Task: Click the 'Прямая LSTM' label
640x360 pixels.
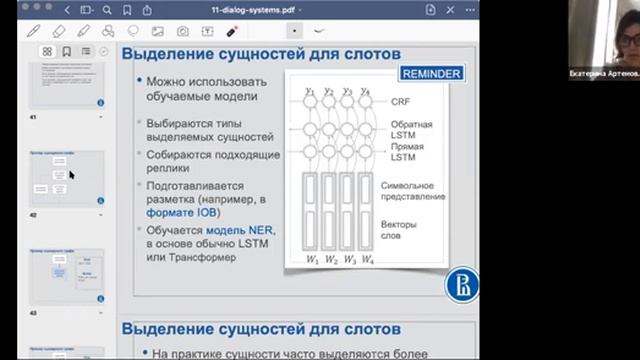Action: 407,152
